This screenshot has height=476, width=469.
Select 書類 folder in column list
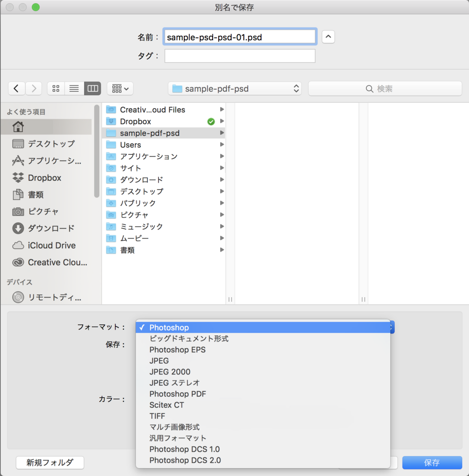point(164,250)
